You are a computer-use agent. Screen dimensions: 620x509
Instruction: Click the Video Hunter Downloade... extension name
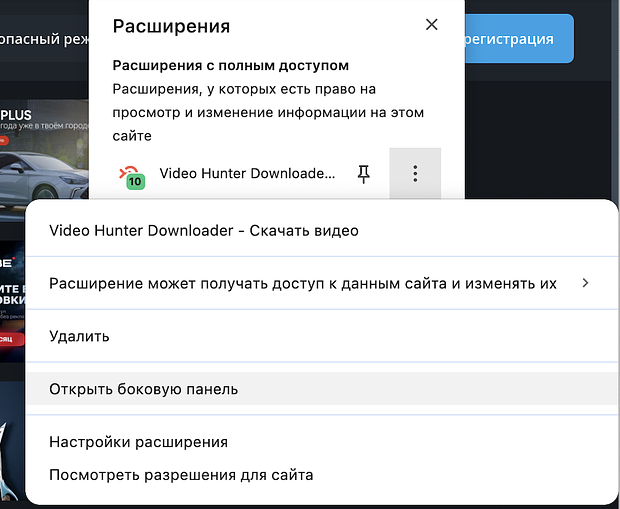pyautogui.click(x=247, y=174)
